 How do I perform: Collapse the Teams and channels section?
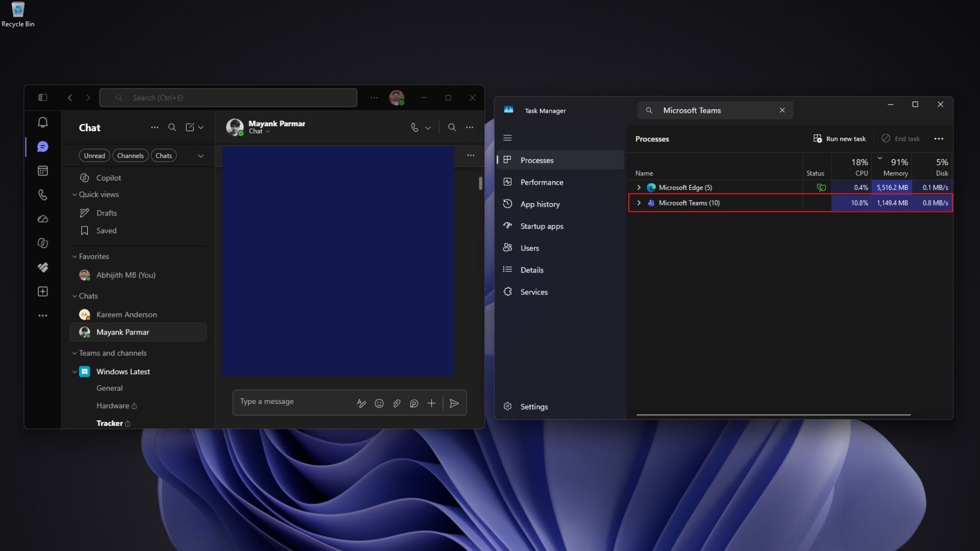tap(75, 353)
